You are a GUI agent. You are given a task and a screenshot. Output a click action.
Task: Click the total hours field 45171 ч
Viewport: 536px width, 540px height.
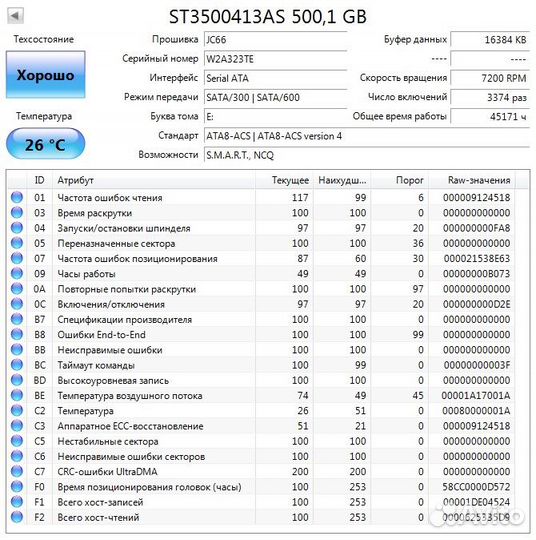click(x=490, y=117)
